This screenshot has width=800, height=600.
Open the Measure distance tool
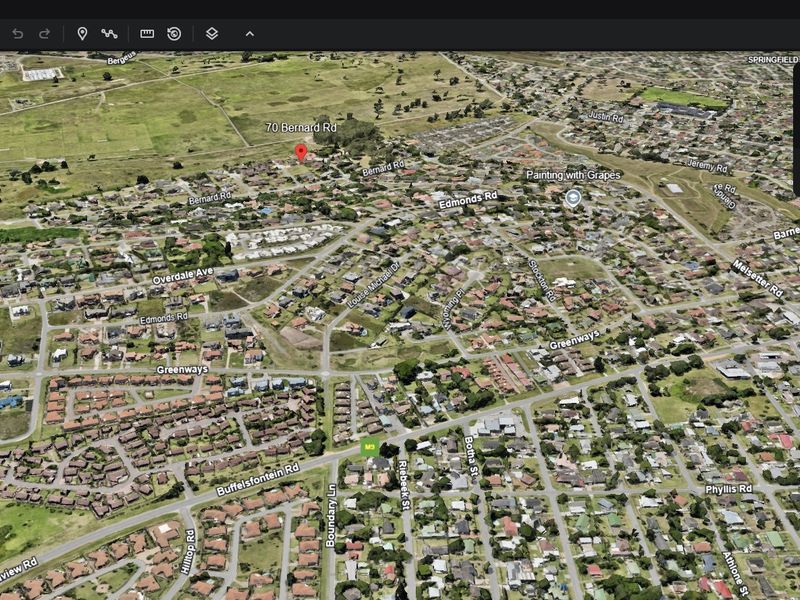pyautogui.click(x=147, y=33)
